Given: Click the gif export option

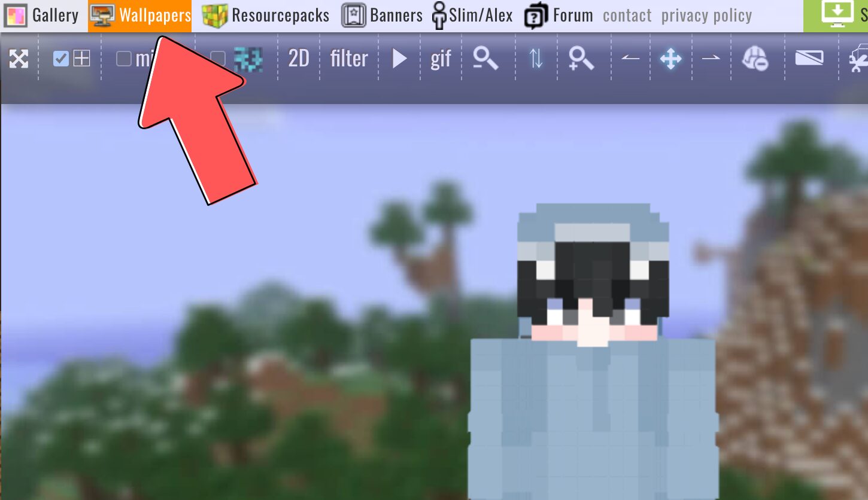Looking at the screenshot, I should 441,59.
